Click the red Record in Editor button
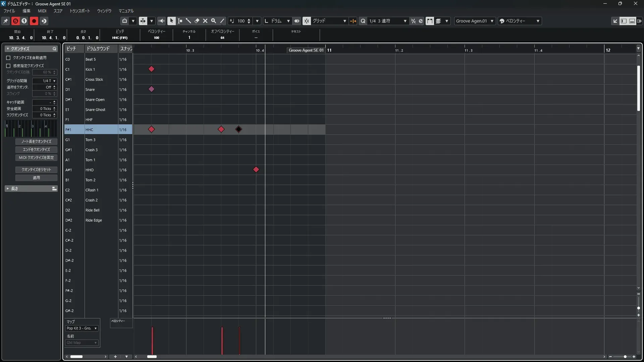 pos(34,21)
